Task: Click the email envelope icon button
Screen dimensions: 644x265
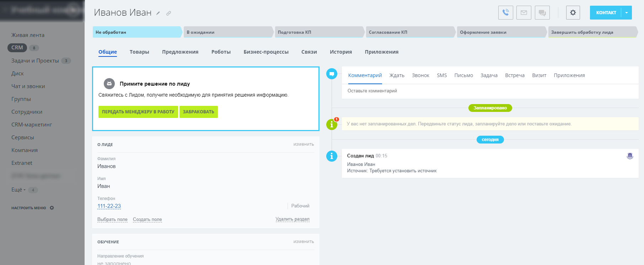Action: (524, 13)
